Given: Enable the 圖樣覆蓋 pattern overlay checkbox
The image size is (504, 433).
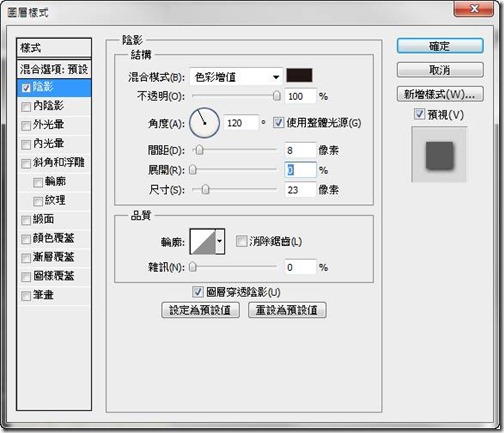Looking at the screenshot, I should 26,277.
